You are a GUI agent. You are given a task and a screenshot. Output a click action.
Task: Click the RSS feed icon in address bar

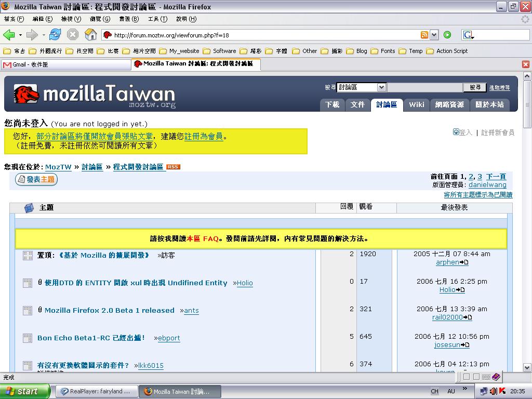tap(424, 35)
